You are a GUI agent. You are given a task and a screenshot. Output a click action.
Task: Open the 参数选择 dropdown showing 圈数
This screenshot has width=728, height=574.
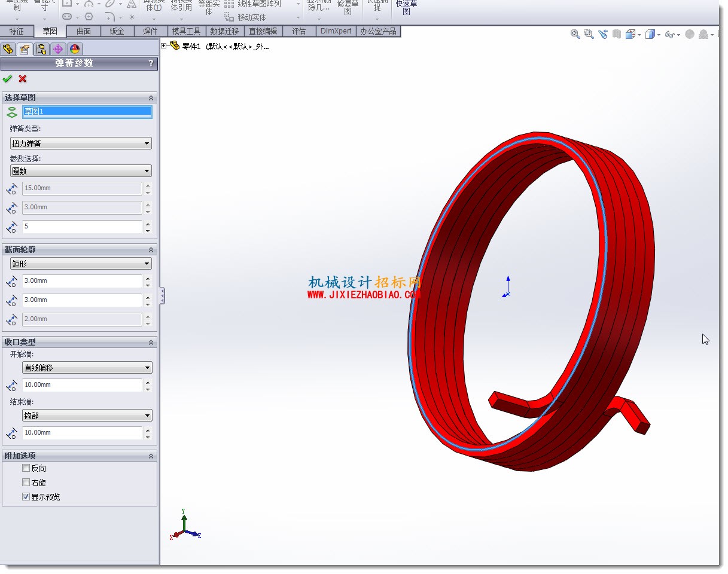point(81,171)
